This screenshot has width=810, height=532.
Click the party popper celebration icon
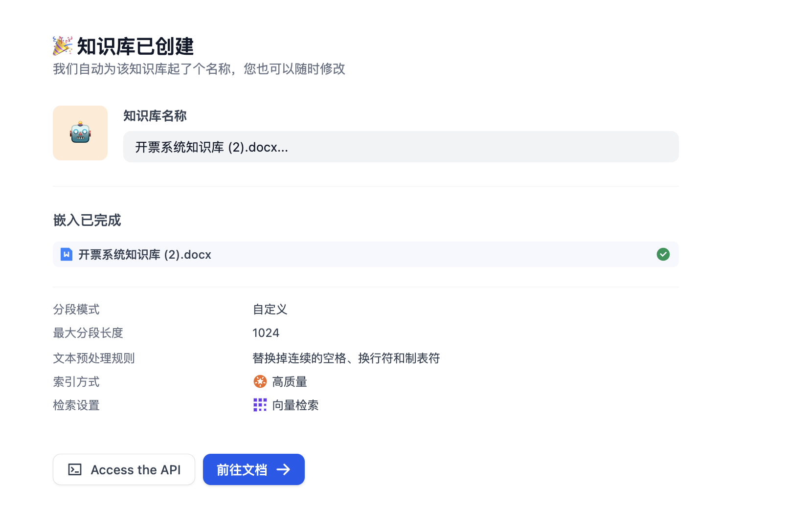63,46
